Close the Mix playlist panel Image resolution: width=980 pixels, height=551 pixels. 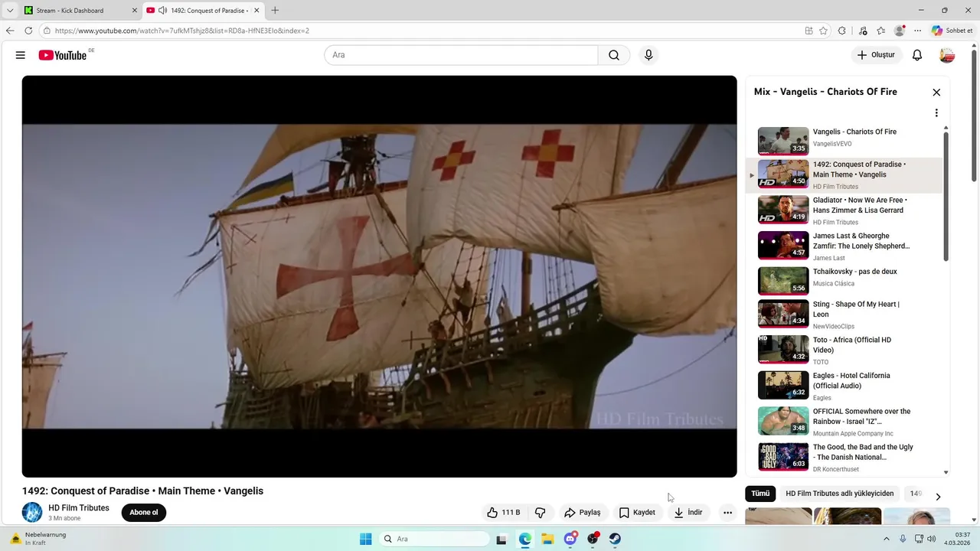tap(936, 92)
